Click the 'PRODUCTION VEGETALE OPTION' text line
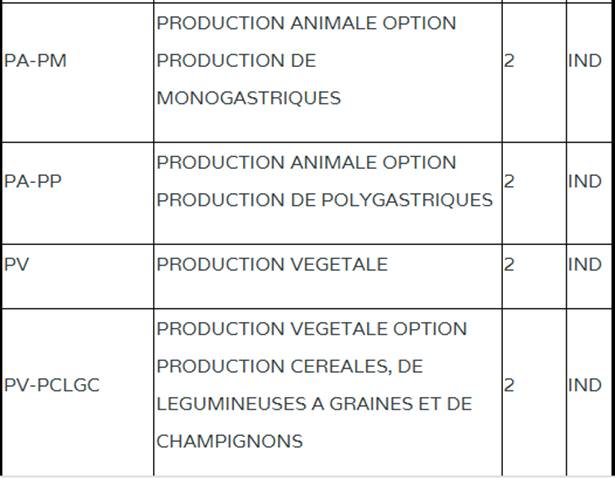 [311, 329]
